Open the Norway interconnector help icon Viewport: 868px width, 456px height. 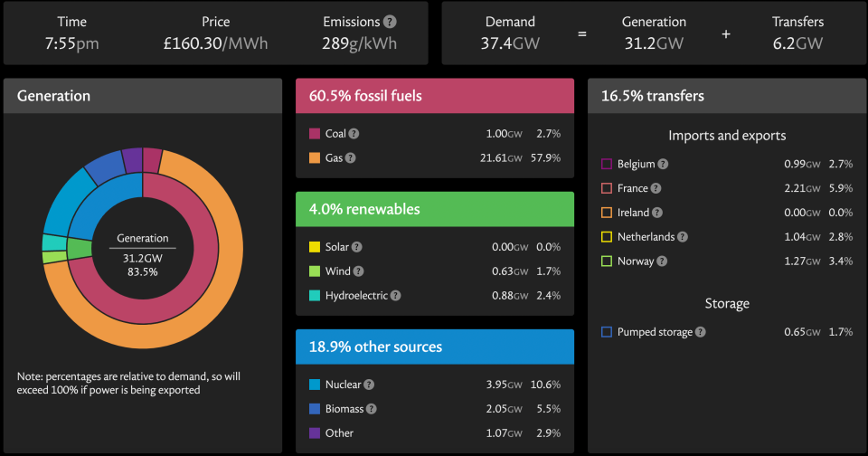[662, 261]
